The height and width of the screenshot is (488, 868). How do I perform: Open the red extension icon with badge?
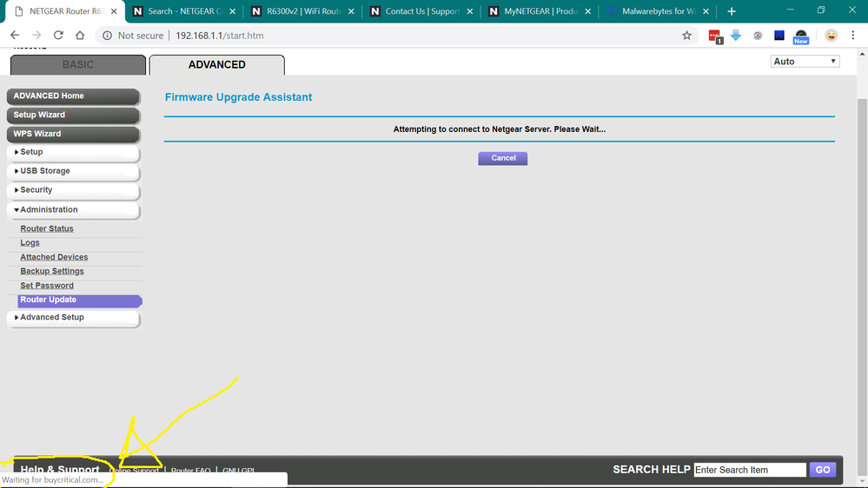click(x=715, y=36)
